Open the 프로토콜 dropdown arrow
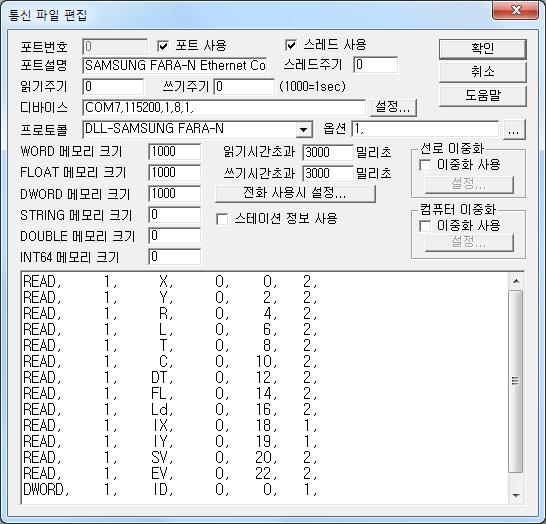 click(x=304, y=130)
